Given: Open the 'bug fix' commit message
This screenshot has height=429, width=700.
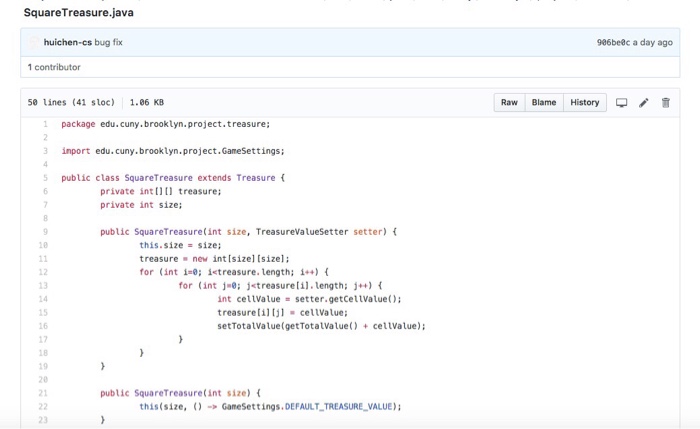Looking at the screenshot, I should click(x=108, y=42).
